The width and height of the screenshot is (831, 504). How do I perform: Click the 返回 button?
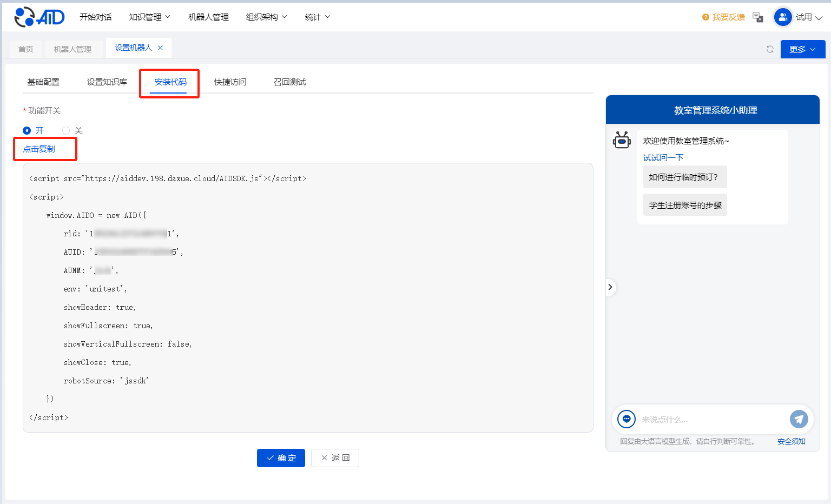(x=335, y=458)
